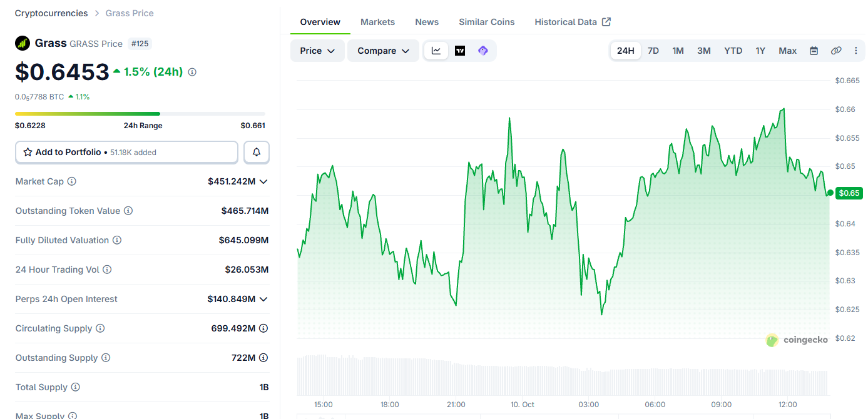Select the 7D time range
This screenshot has height=419, width=868.
653,51
